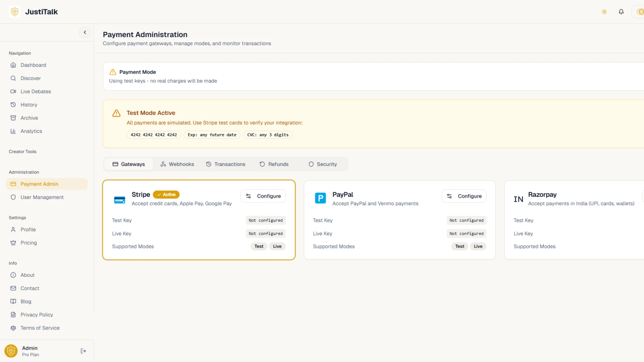This screenshot has height=362, width=644.
Task: Click the Blog book icon
Action: pos(13,301)
